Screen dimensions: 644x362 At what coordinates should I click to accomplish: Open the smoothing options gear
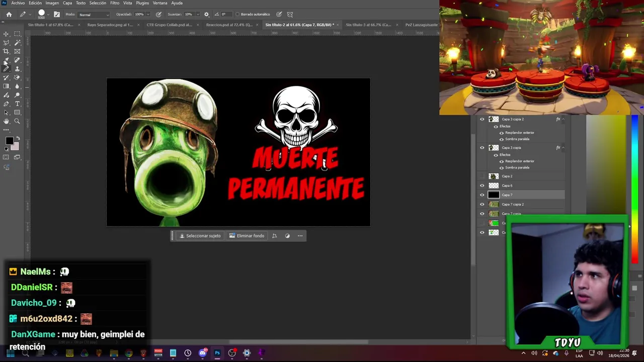click(x=206, y=14)
